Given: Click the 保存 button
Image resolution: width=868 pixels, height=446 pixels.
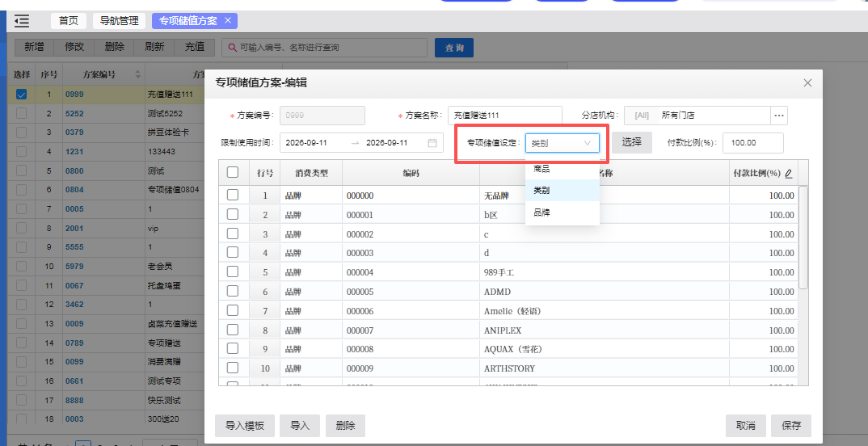Looking at the screenshot, I should point(791,426).
